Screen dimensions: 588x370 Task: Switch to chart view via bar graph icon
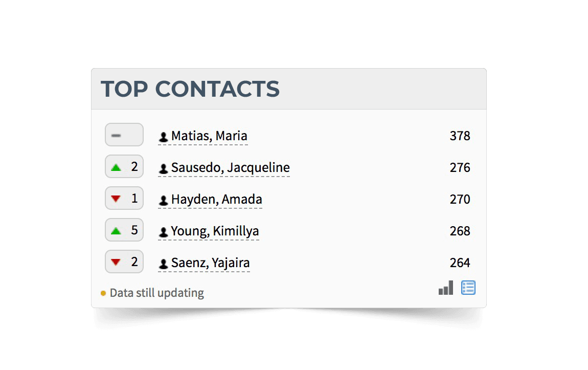445,288
